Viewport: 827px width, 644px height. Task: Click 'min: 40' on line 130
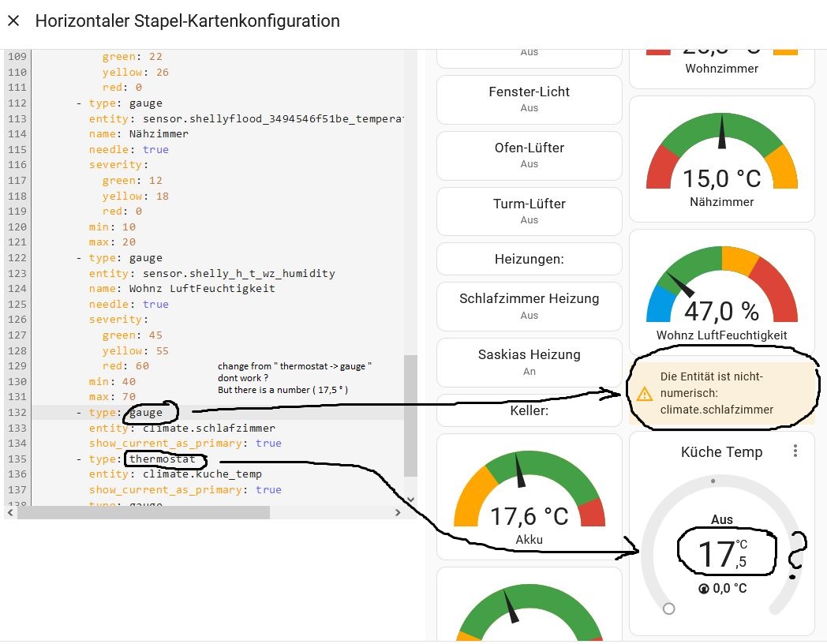[112, 381]
